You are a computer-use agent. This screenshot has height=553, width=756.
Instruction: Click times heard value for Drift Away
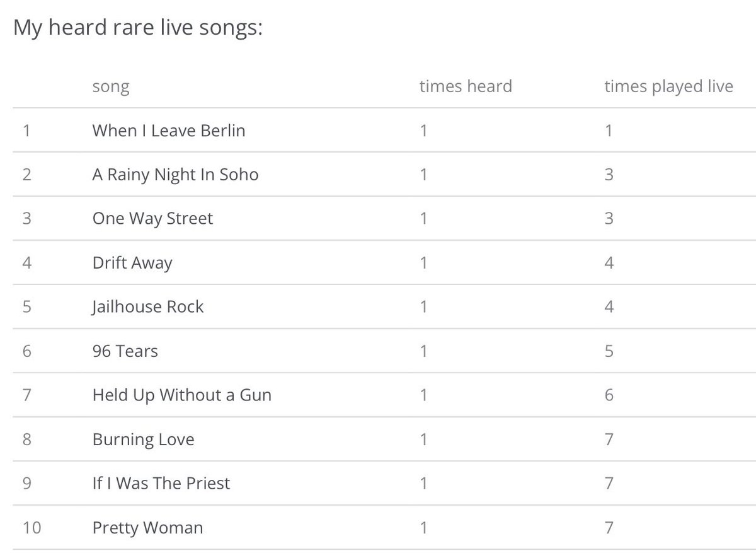click(423, 263)
